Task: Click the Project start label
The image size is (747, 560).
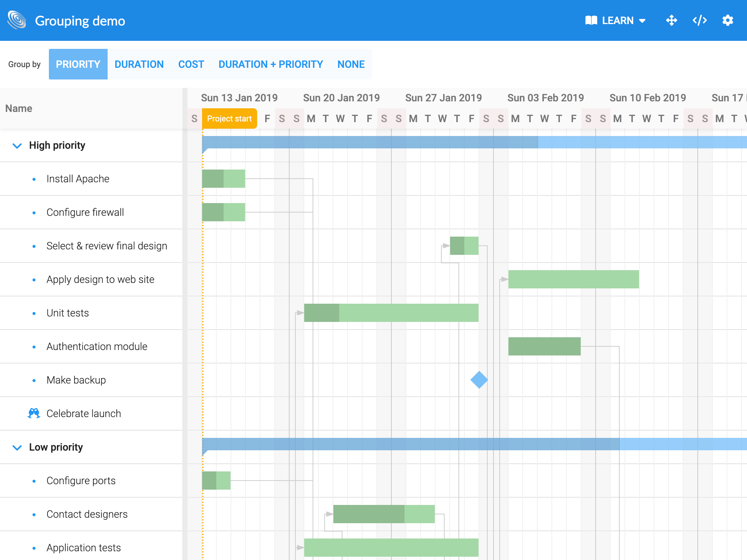Action: [229, 118]
